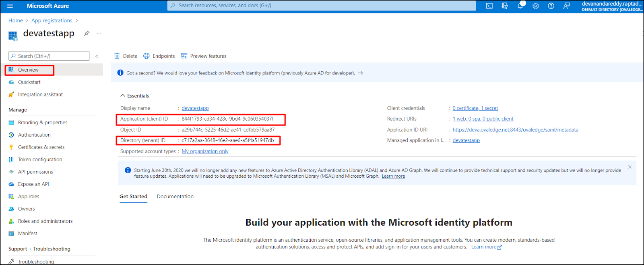Open Expose an API
644x265 pixels.
coord(33,184)
